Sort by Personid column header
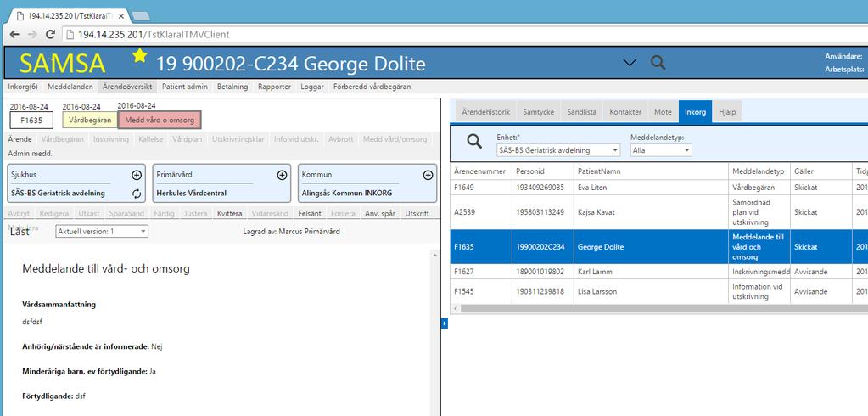 542,171
